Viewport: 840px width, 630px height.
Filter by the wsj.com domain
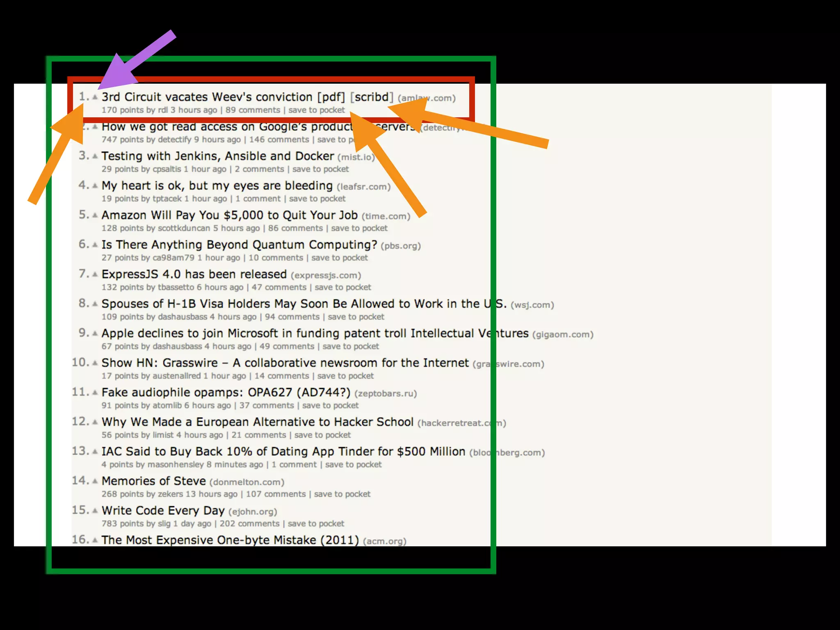click(532, 305)
